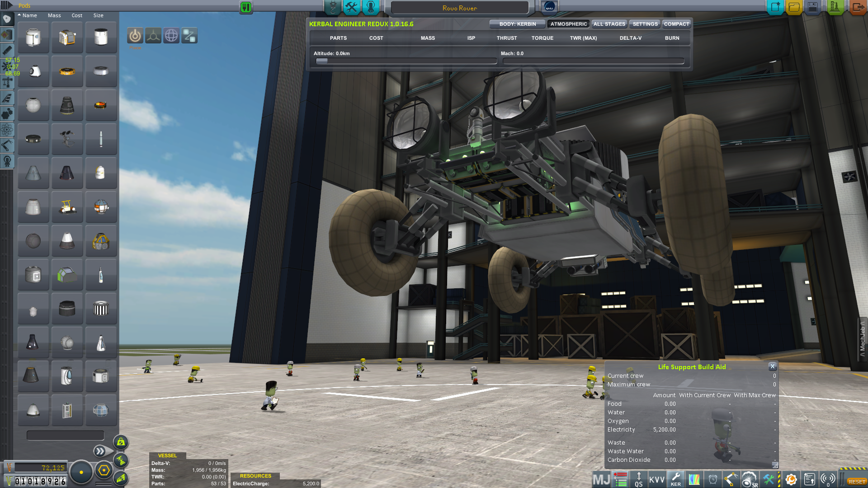Adjust the Altitude slider in Kerbal Engineer

[322, 61]
